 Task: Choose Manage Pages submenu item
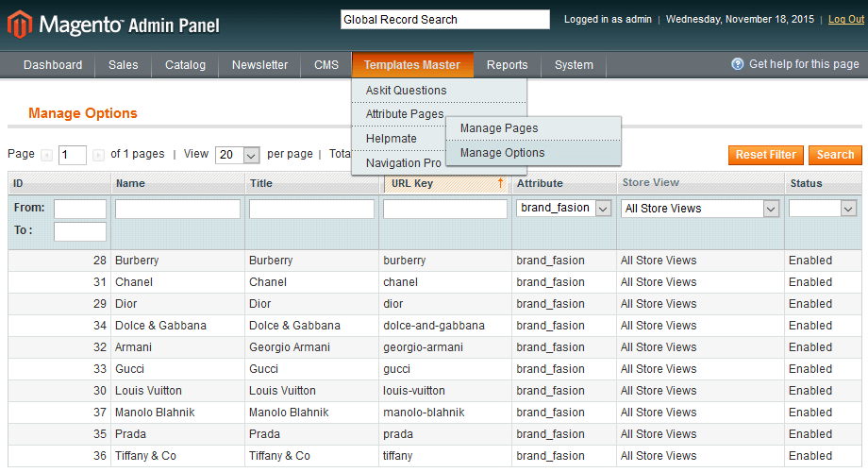click(533, 128)
